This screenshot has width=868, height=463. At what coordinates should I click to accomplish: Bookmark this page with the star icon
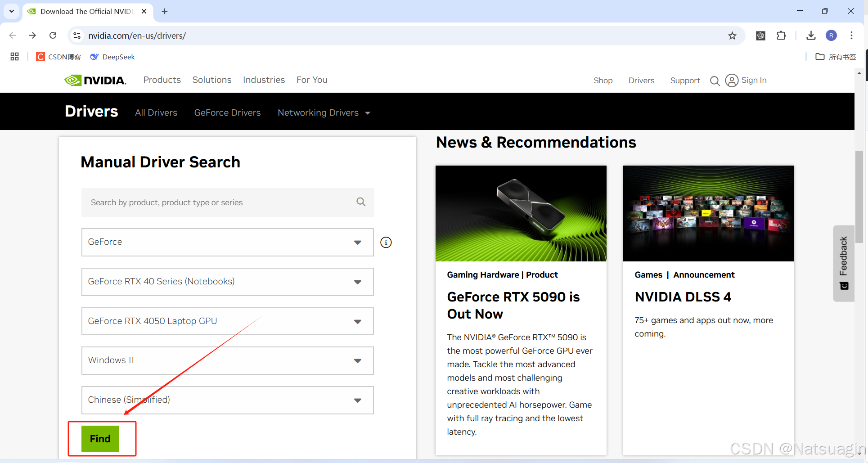(x=732, y=36)
